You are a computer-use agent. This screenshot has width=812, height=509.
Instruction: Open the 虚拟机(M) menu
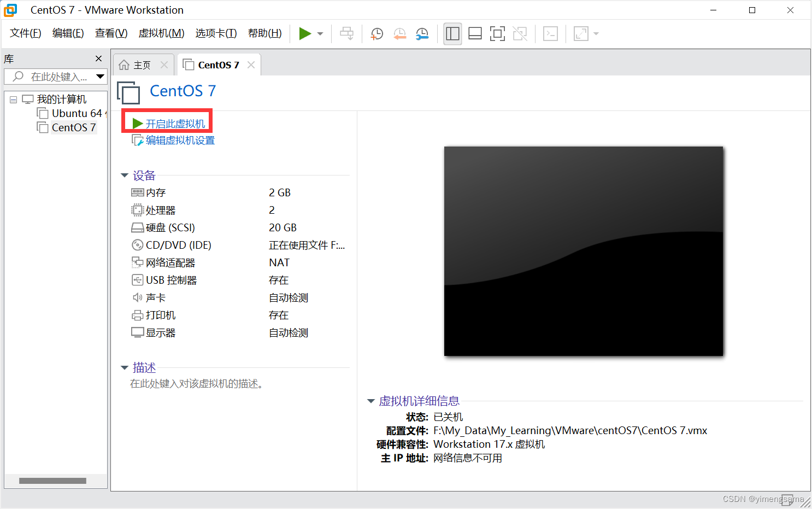click(x=161, y=33)
